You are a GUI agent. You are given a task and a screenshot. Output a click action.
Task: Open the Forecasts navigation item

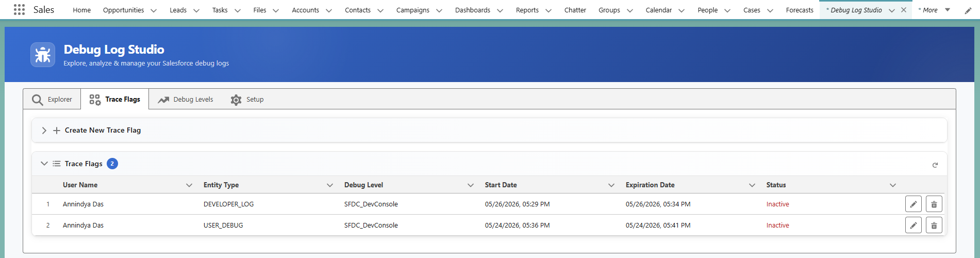click(x=800, y=10)
